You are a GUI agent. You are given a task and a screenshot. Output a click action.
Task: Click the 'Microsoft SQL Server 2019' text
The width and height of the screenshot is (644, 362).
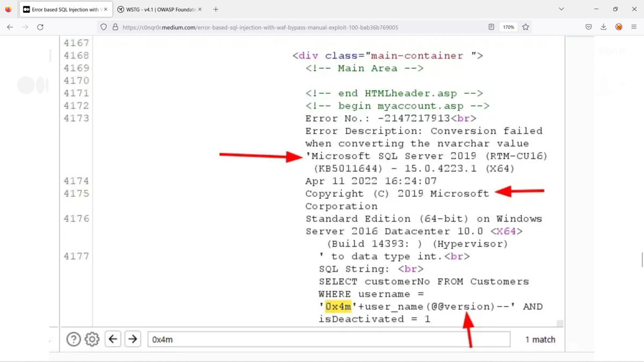pyautogui.click(x=393, y=156)
